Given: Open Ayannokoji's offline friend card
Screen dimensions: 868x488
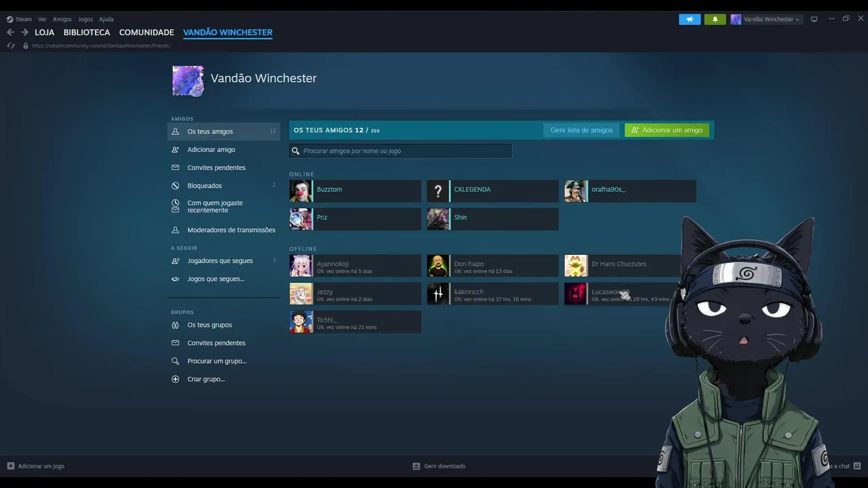Looking at the screenshot, I should click(x=355, y=266).
